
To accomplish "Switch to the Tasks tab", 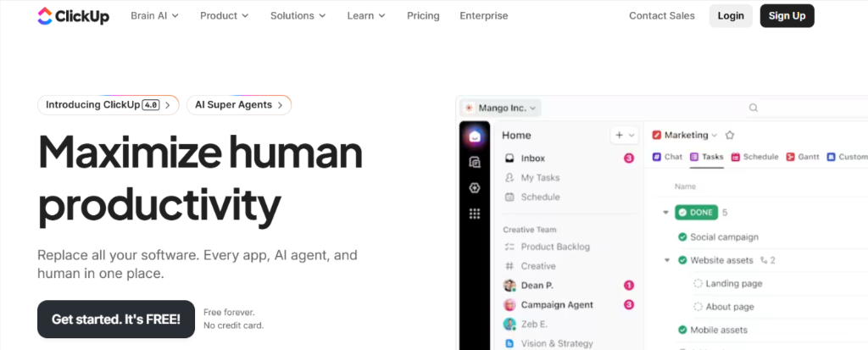I will pos(707,158).
